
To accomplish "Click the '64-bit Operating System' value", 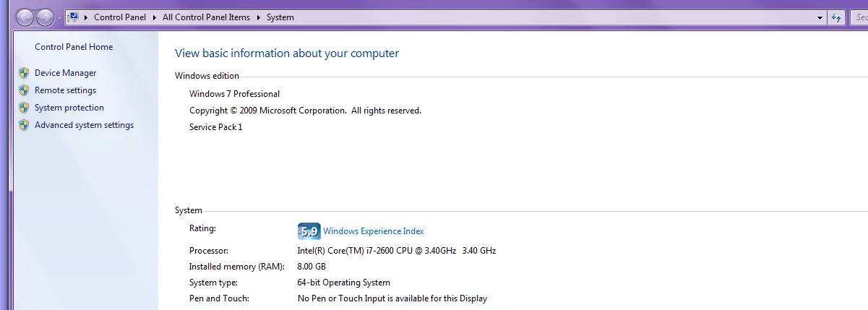I will tap(344, 283).
